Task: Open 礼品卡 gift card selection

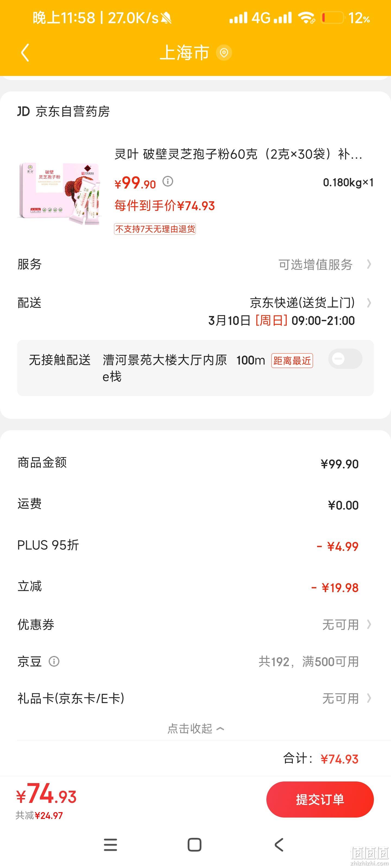Action: [x=195, y=698]
